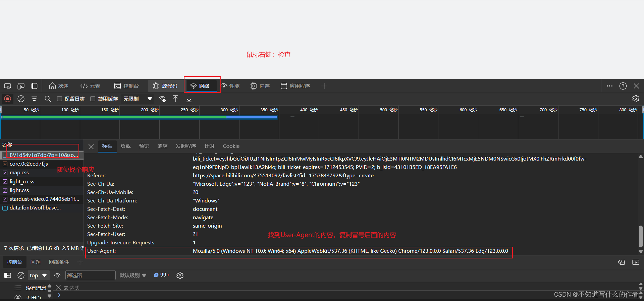Toggle the DevTools dock side panel icon
This screenshot has width=644, height=301.
point(34,86)
